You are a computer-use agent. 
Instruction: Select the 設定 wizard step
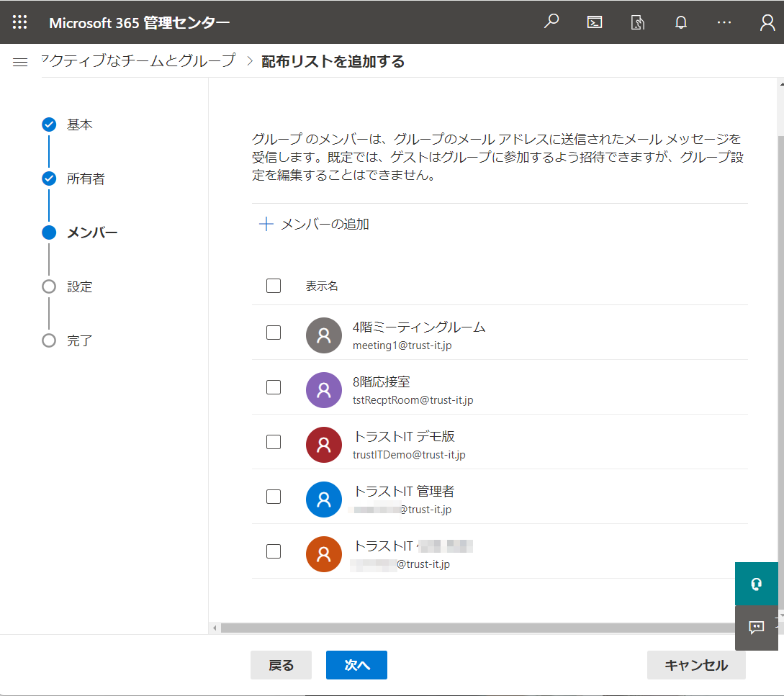tap(68, 286)
